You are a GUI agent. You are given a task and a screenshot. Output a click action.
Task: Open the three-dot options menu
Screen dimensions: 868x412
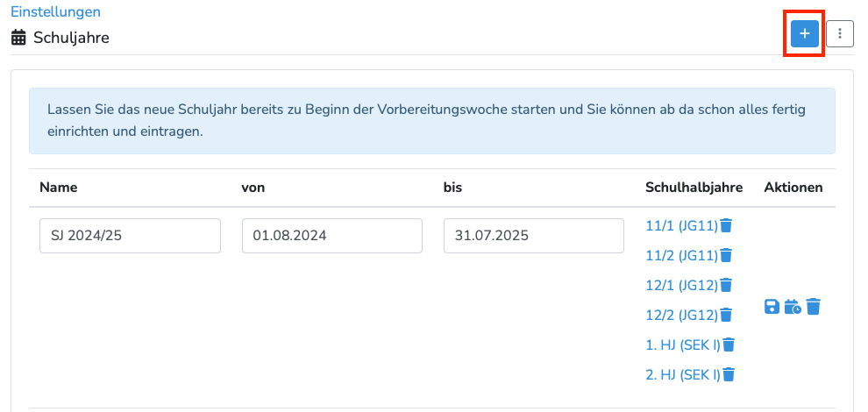point(840,34)
